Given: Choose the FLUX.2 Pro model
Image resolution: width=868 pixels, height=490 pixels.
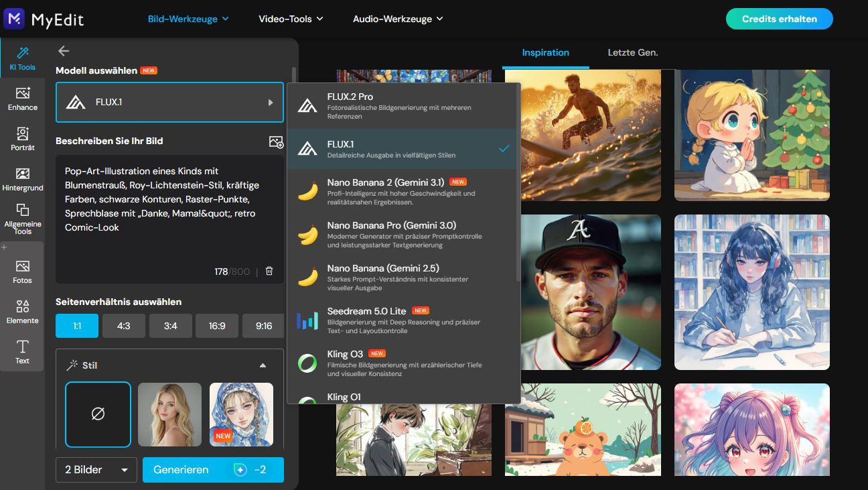Looking at the screenshot, I should click(x=402, y=106).
